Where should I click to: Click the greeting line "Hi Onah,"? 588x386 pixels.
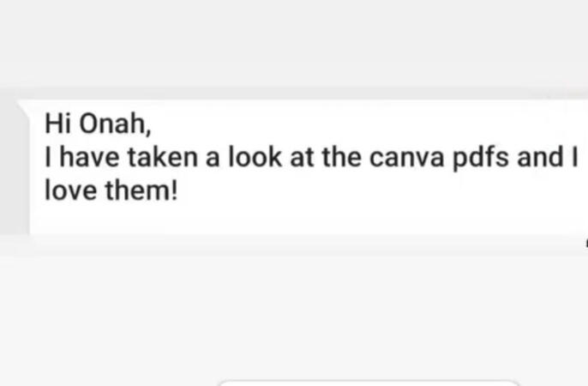point(97,125)
